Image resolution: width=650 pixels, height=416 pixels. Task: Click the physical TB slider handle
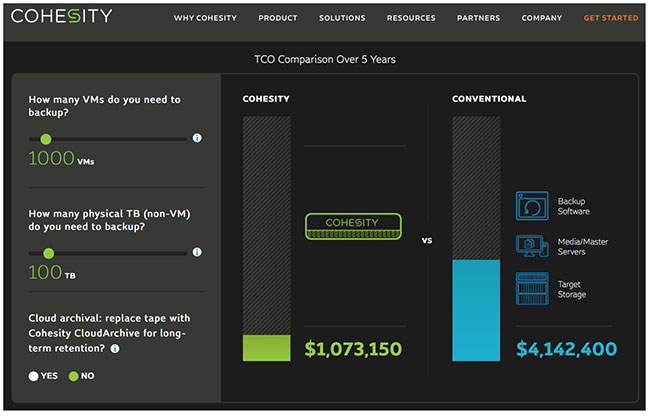[48, 254]
